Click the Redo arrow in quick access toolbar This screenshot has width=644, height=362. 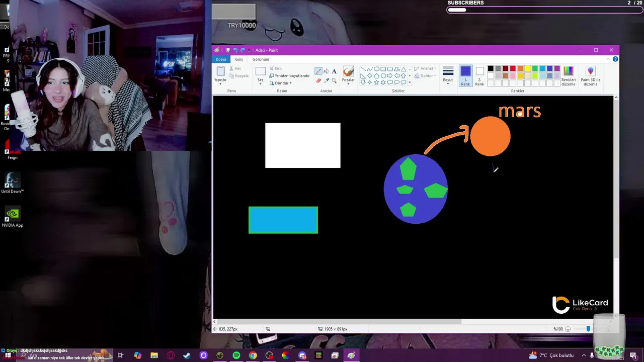[243, 50]
